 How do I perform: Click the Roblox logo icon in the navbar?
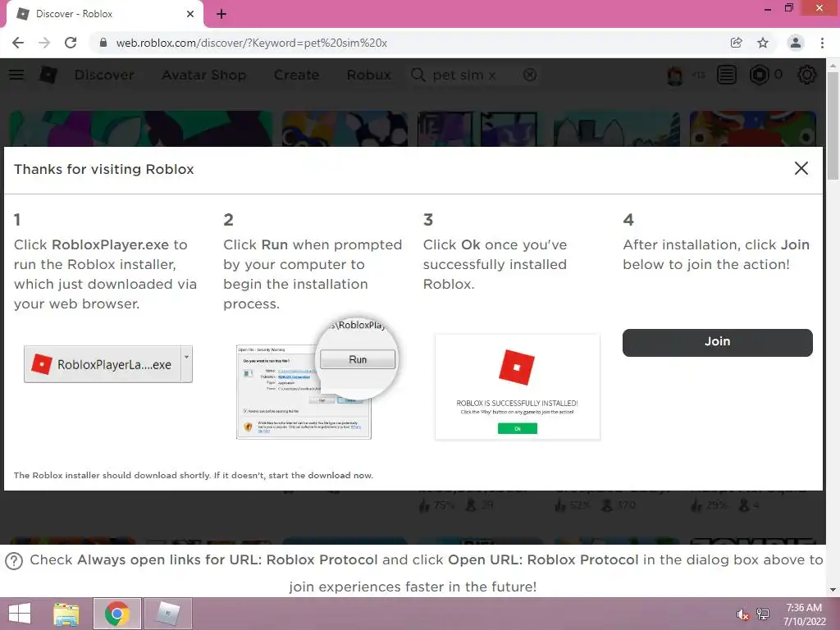click(48, 75)
